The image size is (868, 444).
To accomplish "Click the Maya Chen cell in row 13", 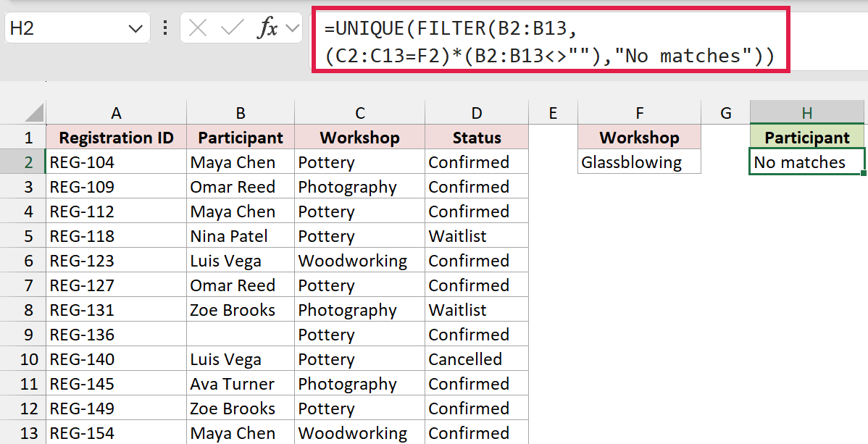I will point(241,432).
